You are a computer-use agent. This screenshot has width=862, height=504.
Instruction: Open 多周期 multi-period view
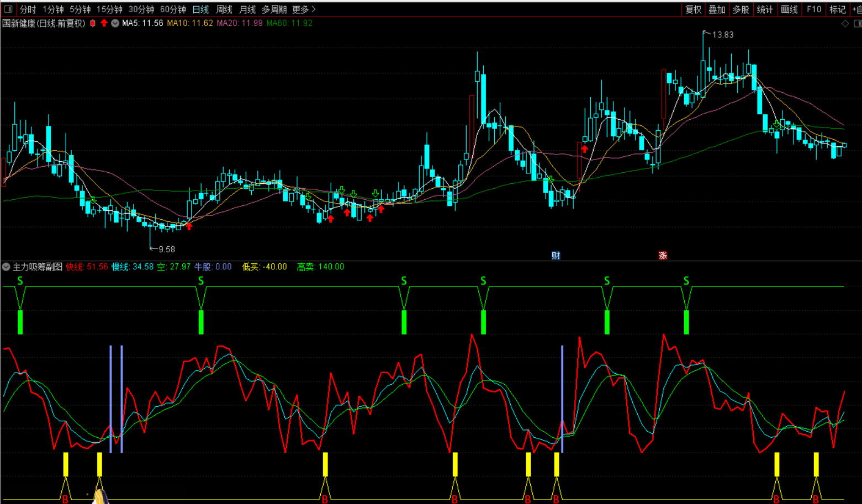274,9
